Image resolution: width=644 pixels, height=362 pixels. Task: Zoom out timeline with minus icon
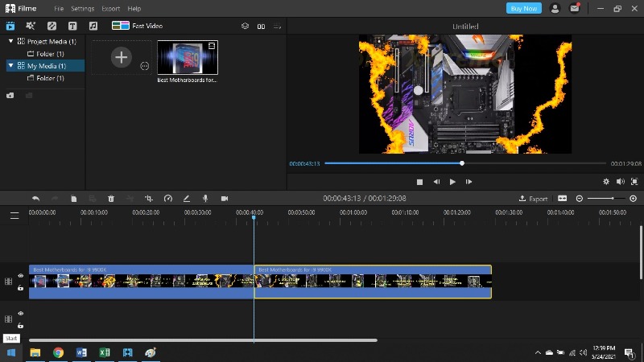coord(580,199)
